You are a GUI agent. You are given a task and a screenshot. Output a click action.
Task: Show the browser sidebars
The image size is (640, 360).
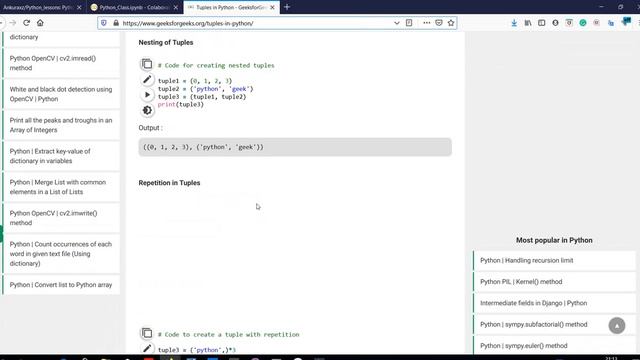[x=542, y=23]
